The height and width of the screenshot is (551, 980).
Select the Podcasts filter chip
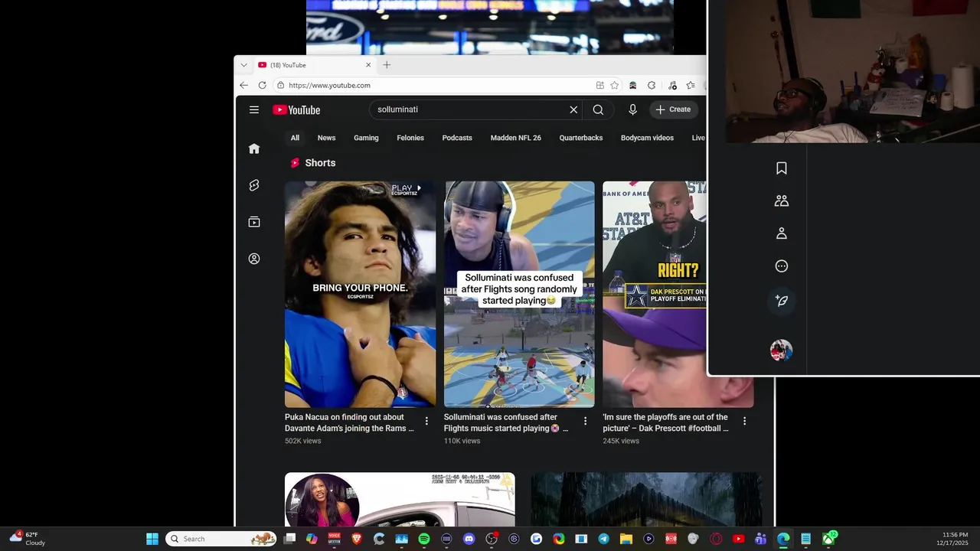point(457,138)
